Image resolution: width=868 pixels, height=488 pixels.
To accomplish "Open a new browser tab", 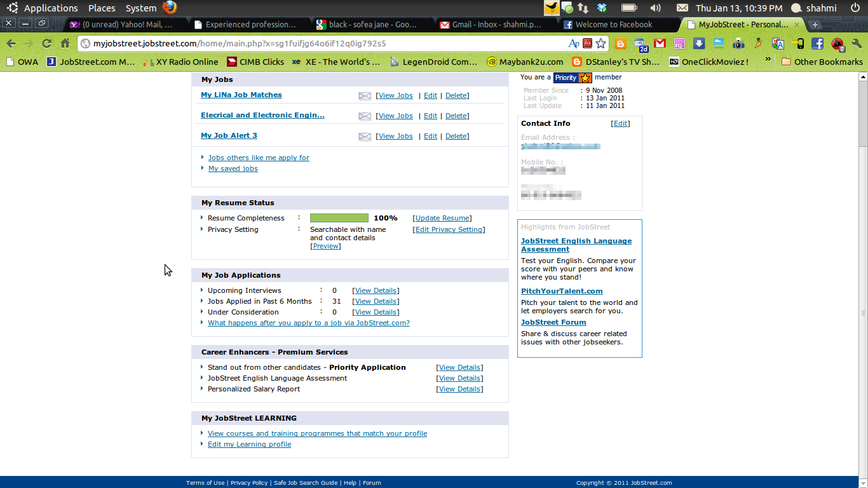I will (x=815, y=25).
